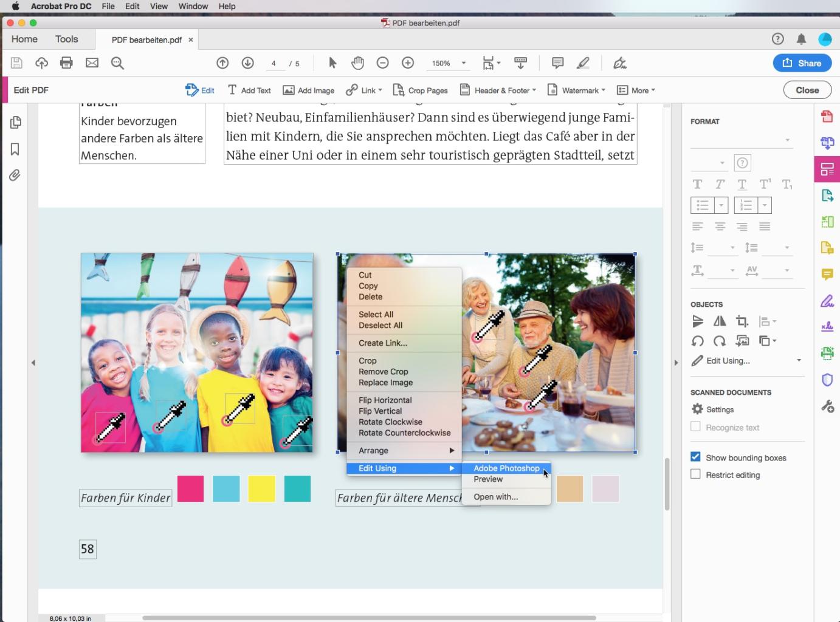Image resolution: width=840 pixels, height=622 pixels.
Task: Go to next page arrow
Action: [247, 63]
